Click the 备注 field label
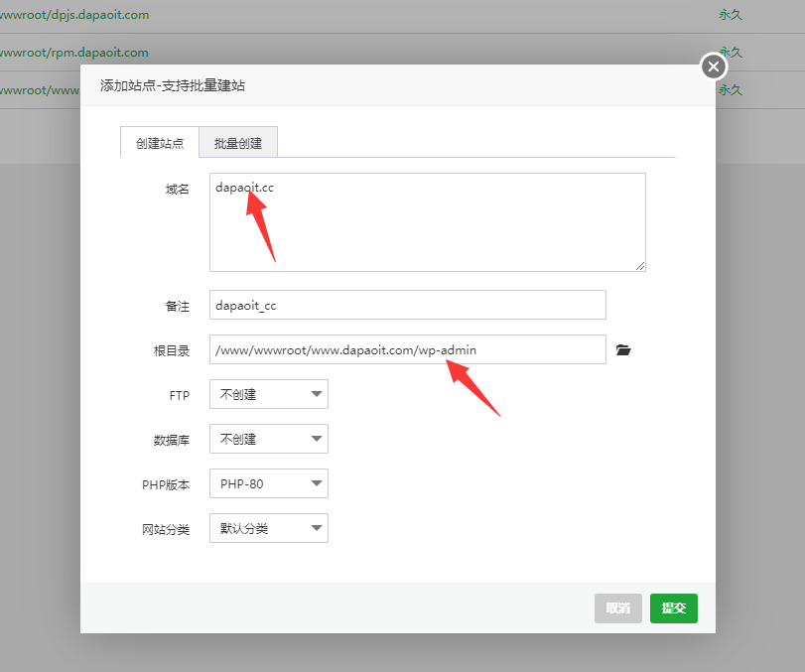Screen dimensions: 805x672 tap(177, 307)
